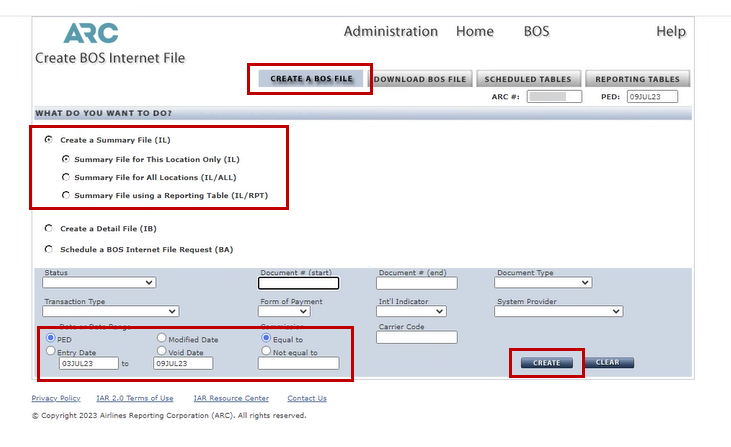
Task: Select Summary File for All Locations option
Action: pos(66,177)
